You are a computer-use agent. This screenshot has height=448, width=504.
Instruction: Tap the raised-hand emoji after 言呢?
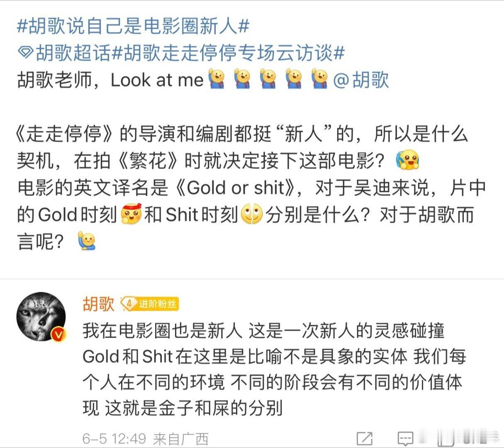86,241
